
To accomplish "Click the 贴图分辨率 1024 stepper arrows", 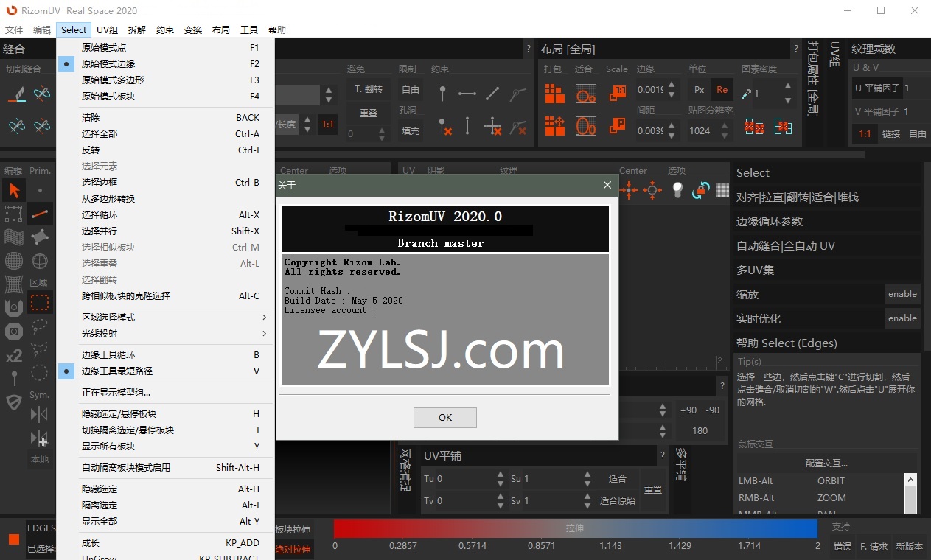I will tap(726, 131).
